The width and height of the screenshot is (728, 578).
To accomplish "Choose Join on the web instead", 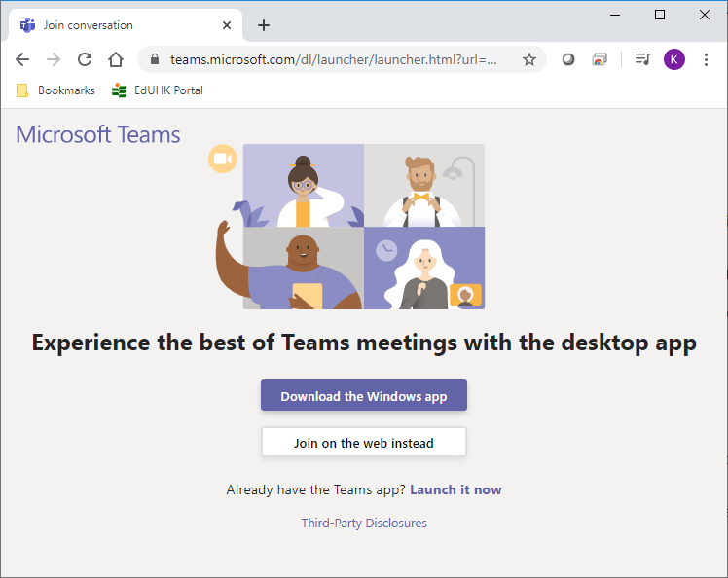I will 364,443.
